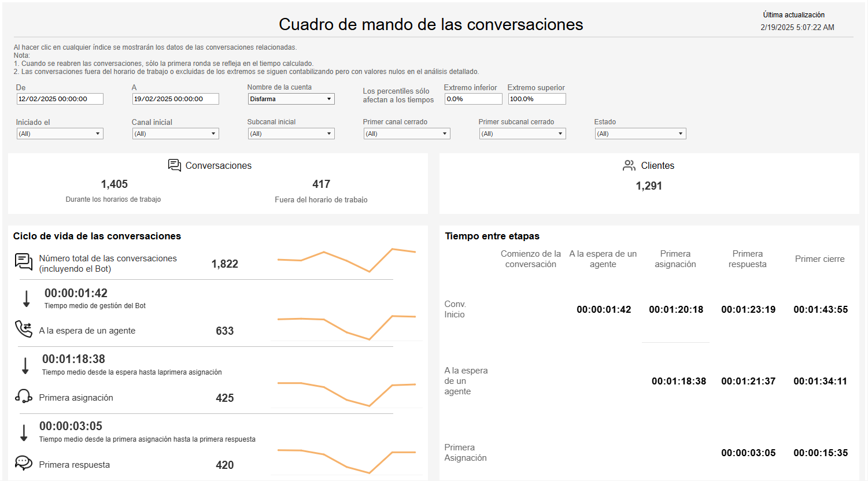Screen dimensions: 868x481
Task: Click the Primera asignación trend sparkline
Action: coord(347,394)
